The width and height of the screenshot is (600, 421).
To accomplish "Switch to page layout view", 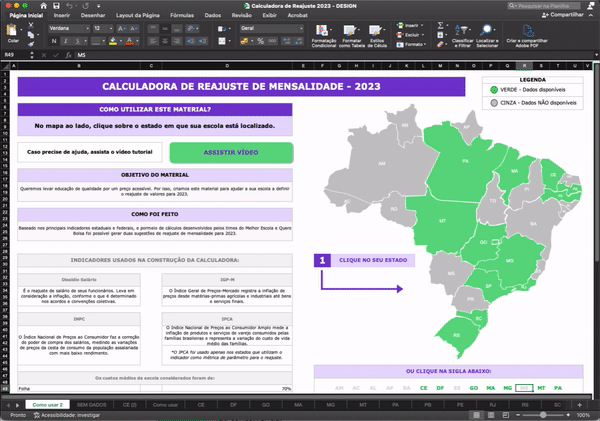I will point(491,415).
